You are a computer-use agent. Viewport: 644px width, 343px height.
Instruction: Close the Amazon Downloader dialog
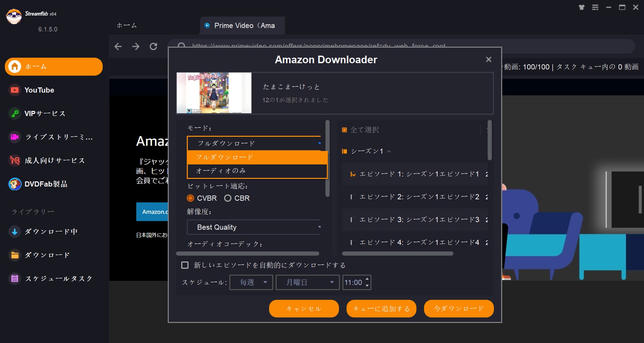point(488,59)
